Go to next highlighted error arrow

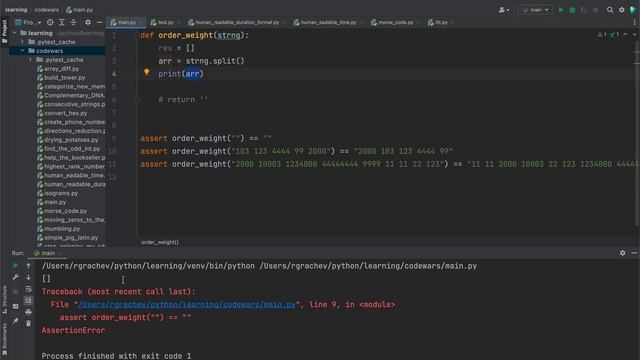tap(634, 35)
